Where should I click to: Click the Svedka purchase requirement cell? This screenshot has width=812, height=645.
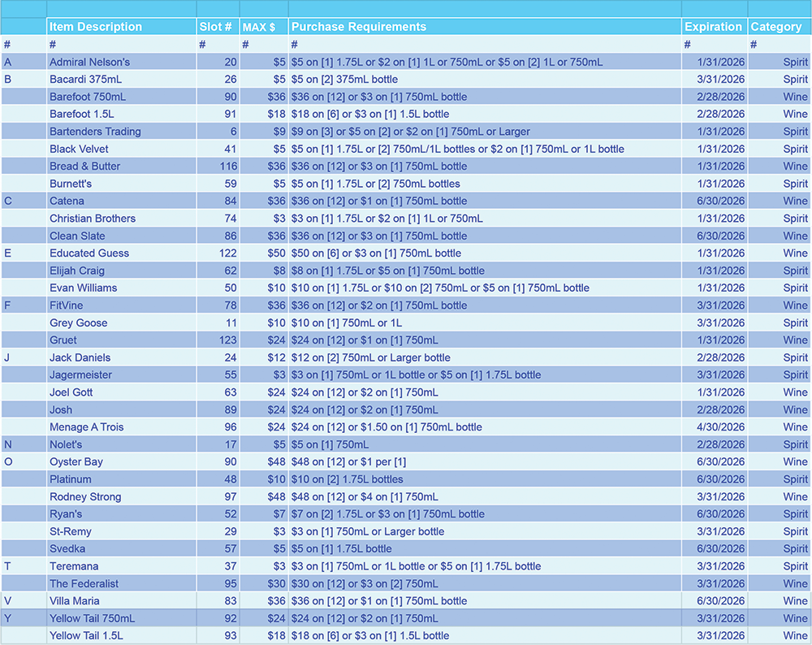coord(334,549)
